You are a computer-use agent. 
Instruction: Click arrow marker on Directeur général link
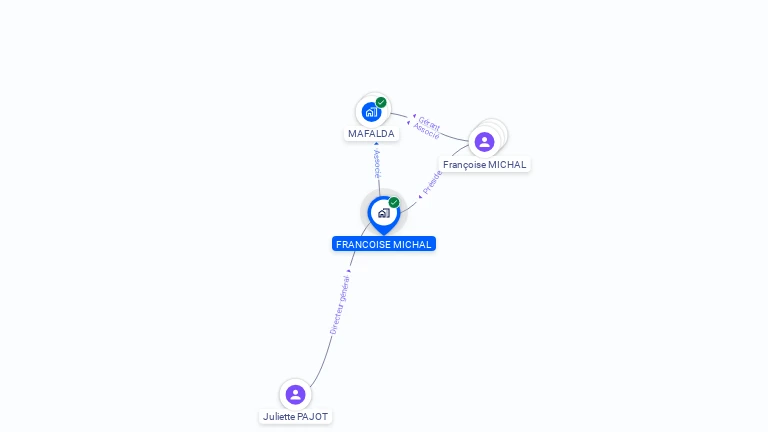tap(349, 271)
